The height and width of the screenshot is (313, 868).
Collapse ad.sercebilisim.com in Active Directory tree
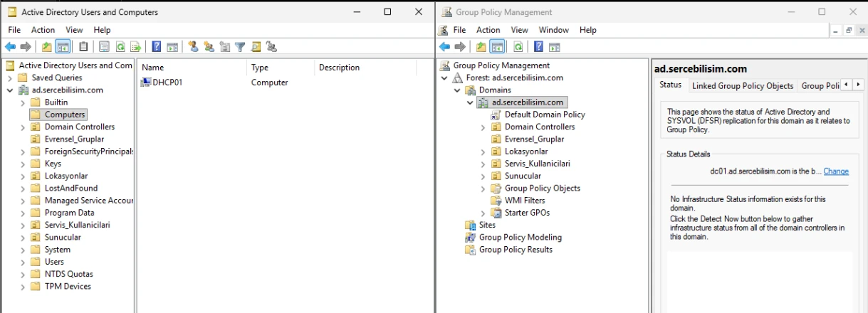(x=10, y=90)
